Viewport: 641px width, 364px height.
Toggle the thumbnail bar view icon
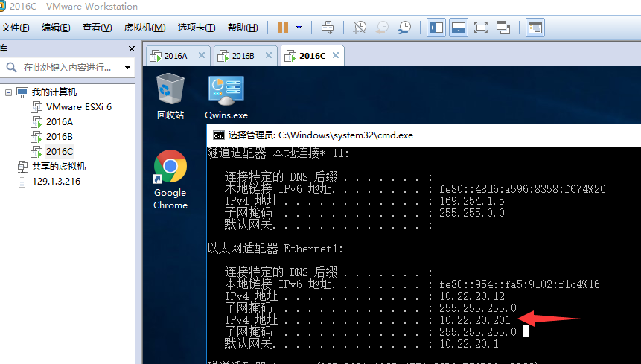point(459,28)
